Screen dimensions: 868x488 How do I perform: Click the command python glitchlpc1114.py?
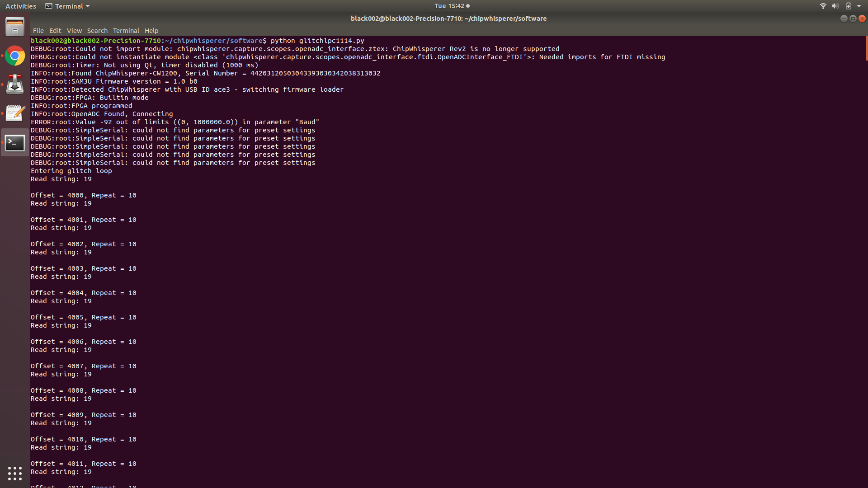tap(317, 41)
